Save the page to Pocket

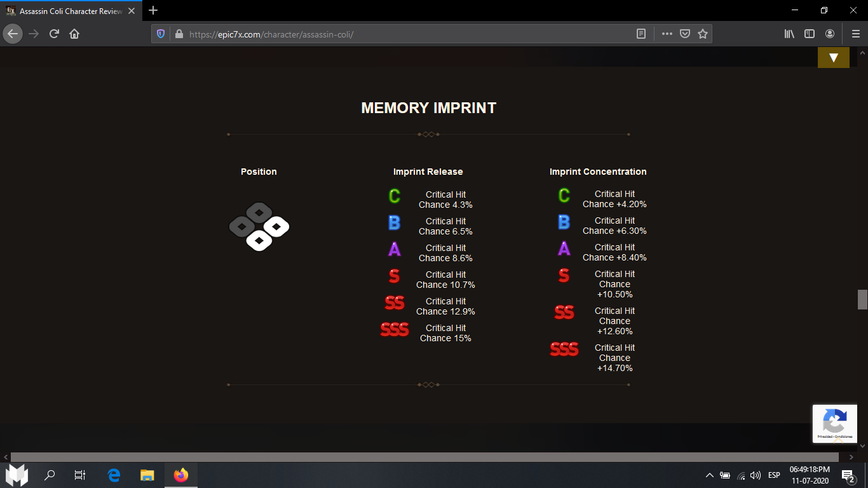(685, 34)
